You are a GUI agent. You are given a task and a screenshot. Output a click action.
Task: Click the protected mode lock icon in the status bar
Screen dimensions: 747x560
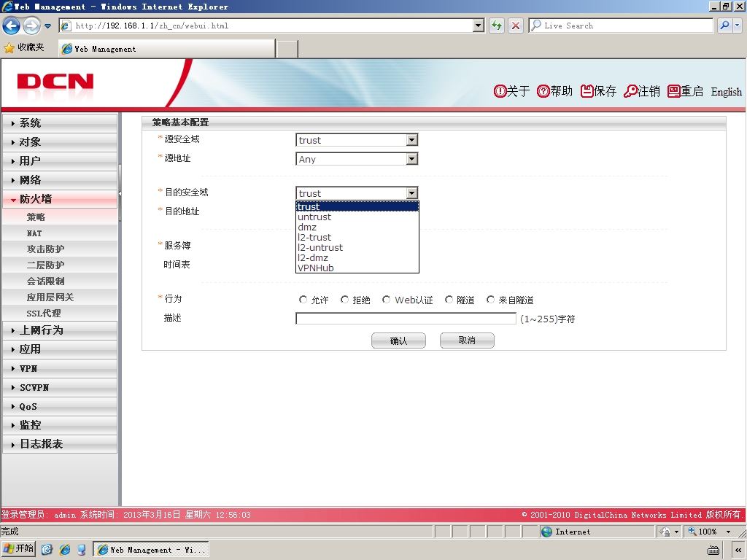pyautogui.click(x=666, y=532)
